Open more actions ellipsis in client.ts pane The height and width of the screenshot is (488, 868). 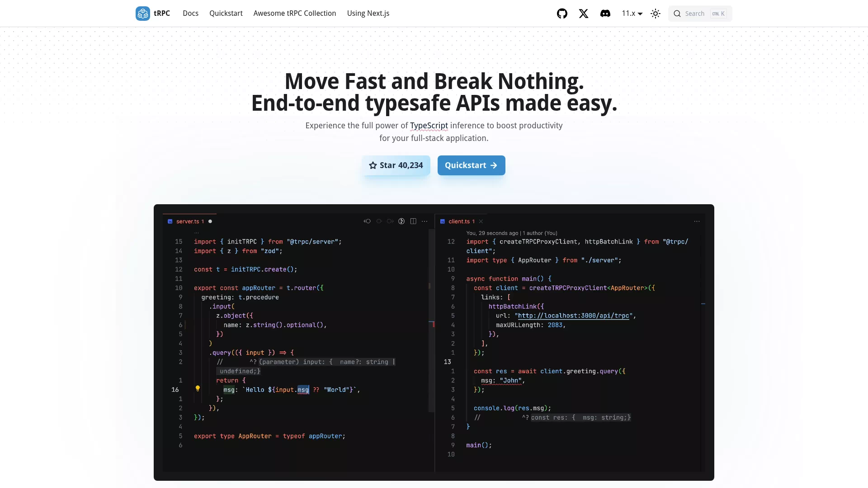697,221
